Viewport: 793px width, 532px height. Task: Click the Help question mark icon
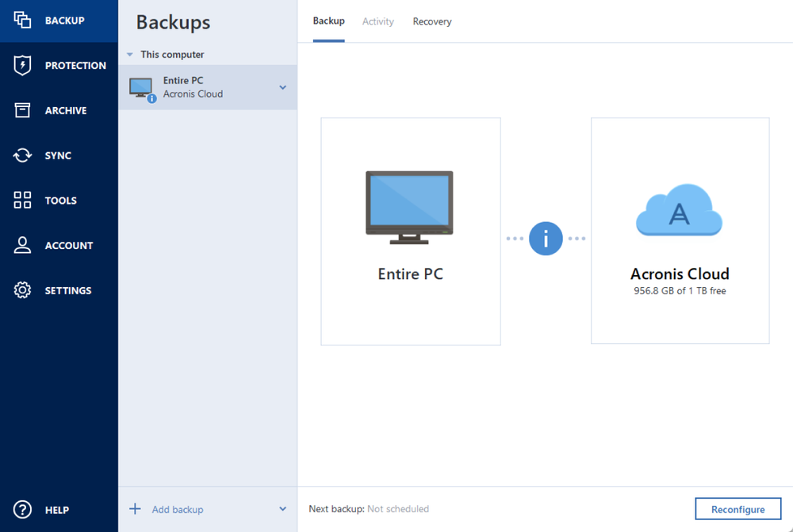[x=22, y=510]
